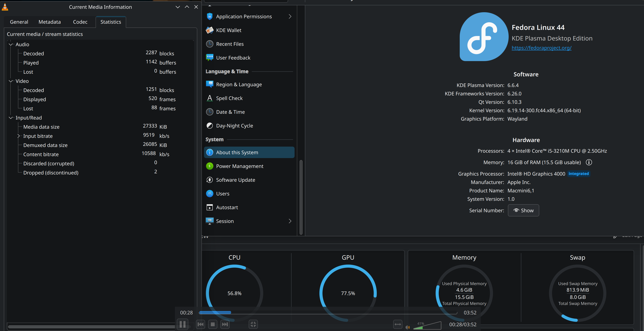
Task: Click the integrated GPU badge
Action: point(578,174)
